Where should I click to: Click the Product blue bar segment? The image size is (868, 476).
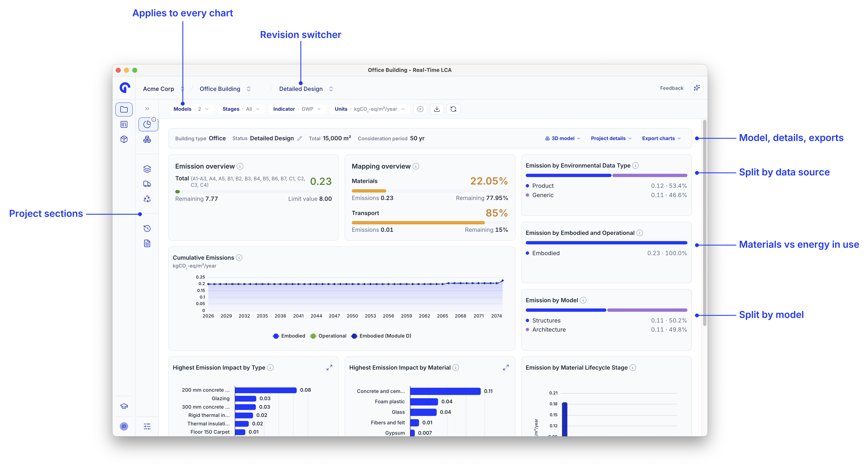[568, 176]
